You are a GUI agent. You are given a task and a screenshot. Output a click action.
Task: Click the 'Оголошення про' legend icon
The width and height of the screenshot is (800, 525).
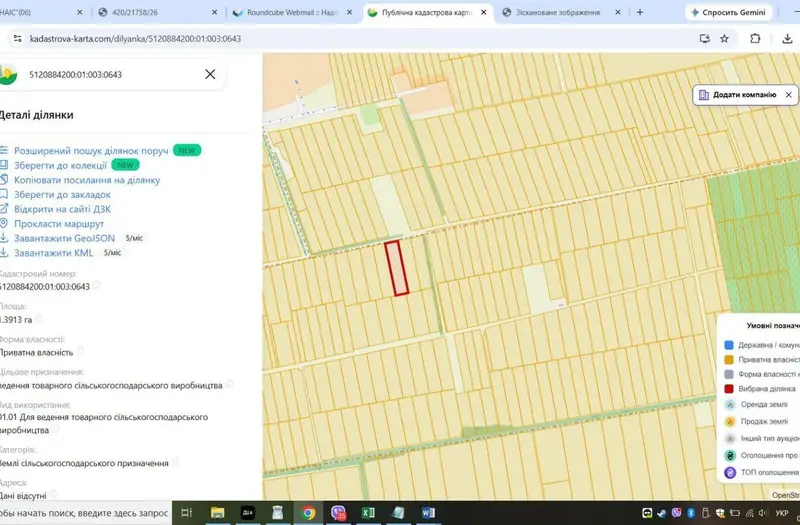pyautogui.click(x=730, y=455)
